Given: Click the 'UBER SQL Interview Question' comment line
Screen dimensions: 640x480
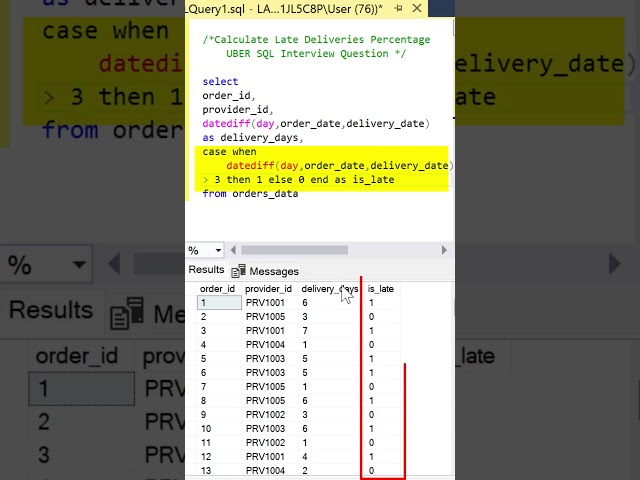Looking at the screenshot, I should coord(316,53).
